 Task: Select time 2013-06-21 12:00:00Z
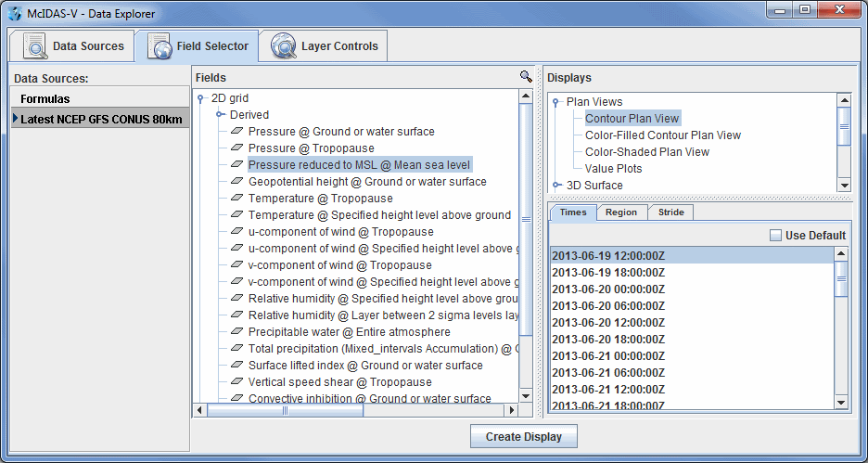coord(692,389)
